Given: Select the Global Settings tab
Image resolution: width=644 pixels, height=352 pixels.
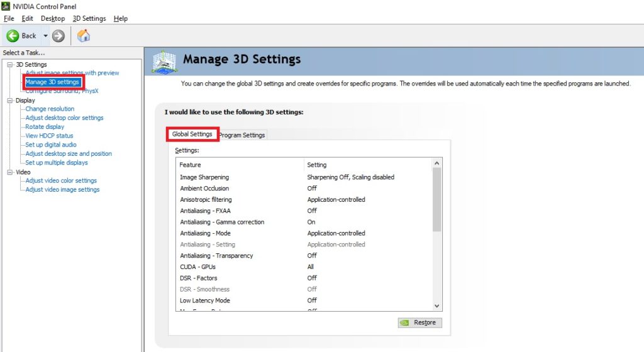Looking at the screenshot, I should tap(192, 134).
